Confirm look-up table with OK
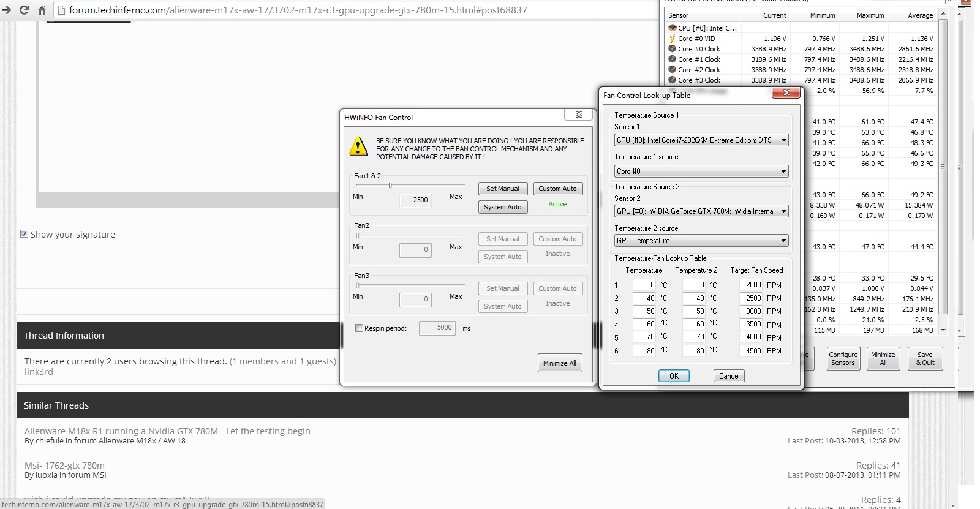The width and height of the screenshot is (980, 509). [674, 376]
